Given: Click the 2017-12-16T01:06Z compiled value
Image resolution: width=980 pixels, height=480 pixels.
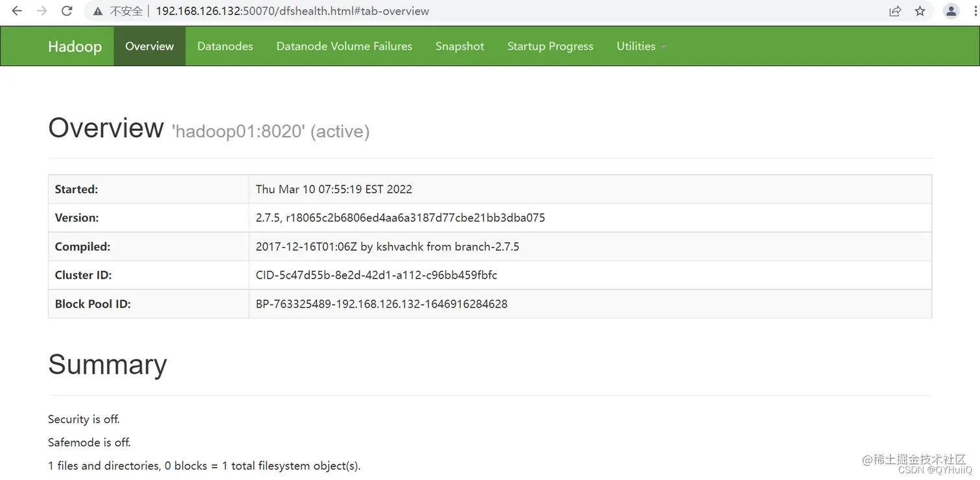Looking at the screenshot, I should pos(388,246).
